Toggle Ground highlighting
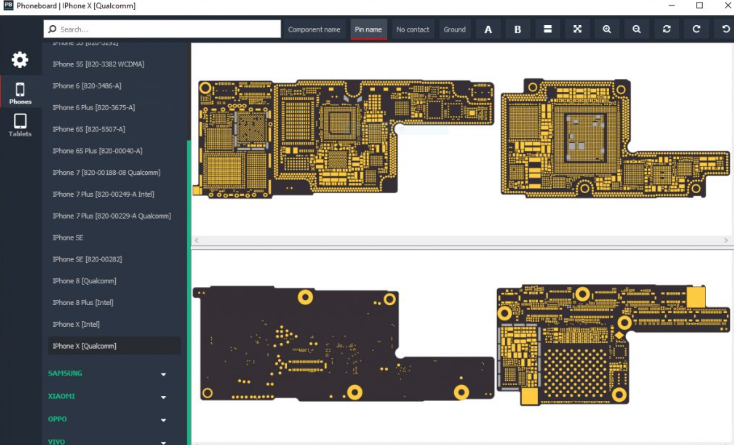The image size is (734, 445). 455,29
